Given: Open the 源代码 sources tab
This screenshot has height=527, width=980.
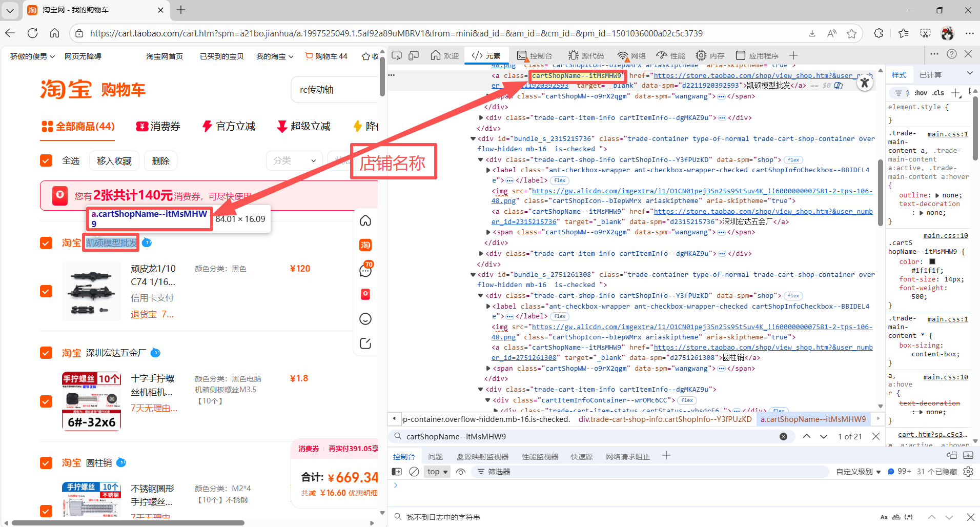Looking at the screenshot, I should click(x=586, y=55).
